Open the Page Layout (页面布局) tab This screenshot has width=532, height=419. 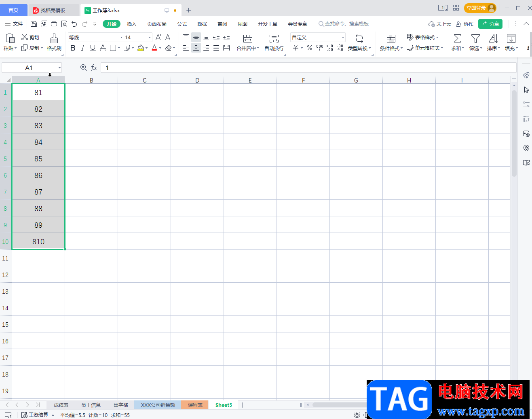[157, 24]
